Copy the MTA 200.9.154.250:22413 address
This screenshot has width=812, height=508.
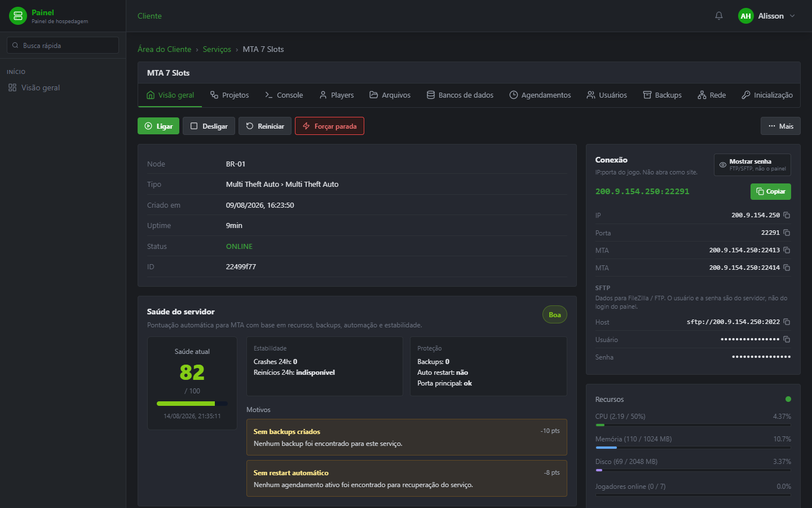787,250
